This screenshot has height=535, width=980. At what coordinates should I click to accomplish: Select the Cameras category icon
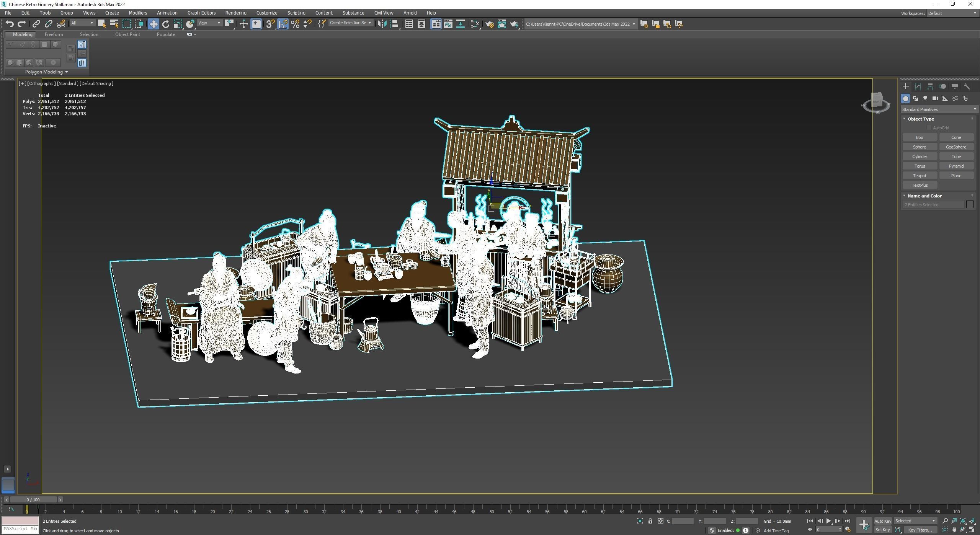coord(935,99)
